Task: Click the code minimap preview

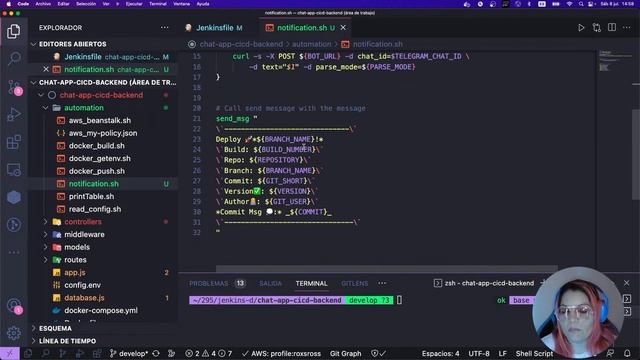Action: 614,61
